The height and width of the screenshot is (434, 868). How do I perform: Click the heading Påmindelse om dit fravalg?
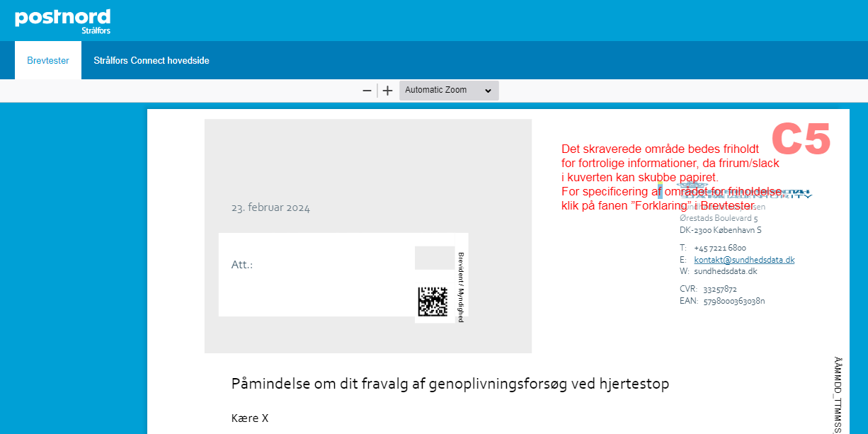[450, 384]
